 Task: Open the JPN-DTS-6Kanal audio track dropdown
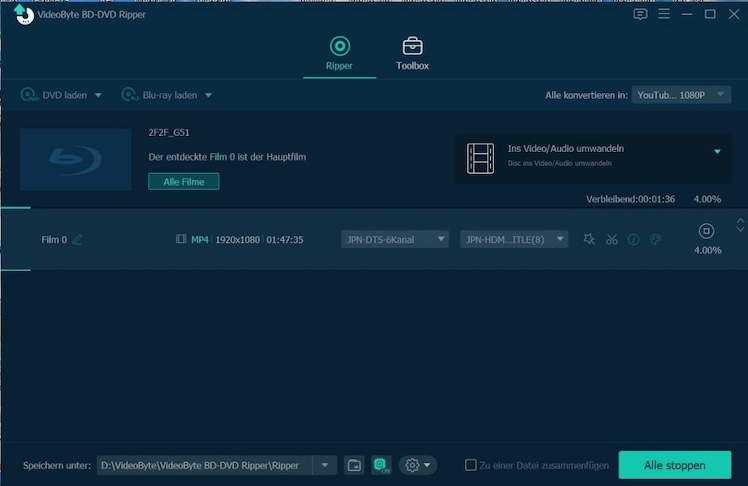tap(394, 239)
